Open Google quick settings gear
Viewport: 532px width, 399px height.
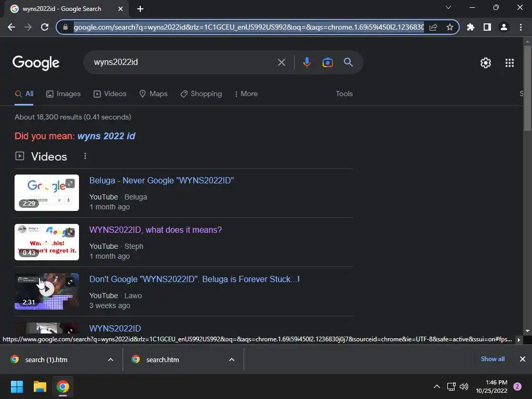pos(486,63)
